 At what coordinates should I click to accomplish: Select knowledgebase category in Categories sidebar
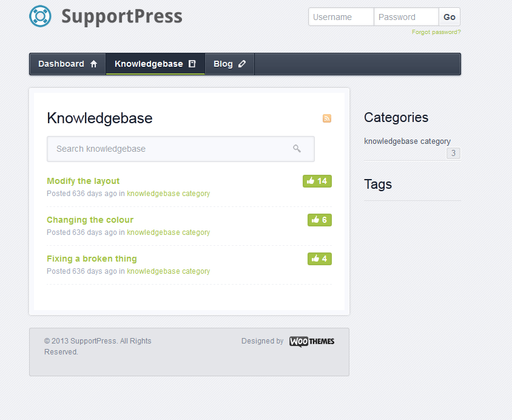(x=407, y=141)
